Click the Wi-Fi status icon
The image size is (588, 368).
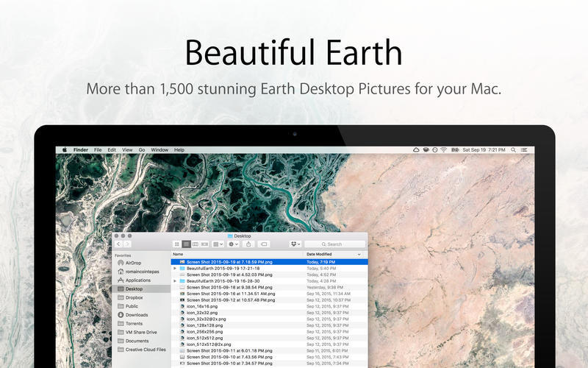click(x=443, y=149)
